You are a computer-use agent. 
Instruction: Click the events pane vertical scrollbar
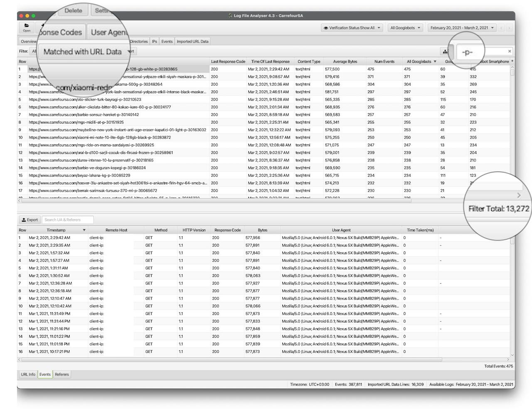pos(512,240)
